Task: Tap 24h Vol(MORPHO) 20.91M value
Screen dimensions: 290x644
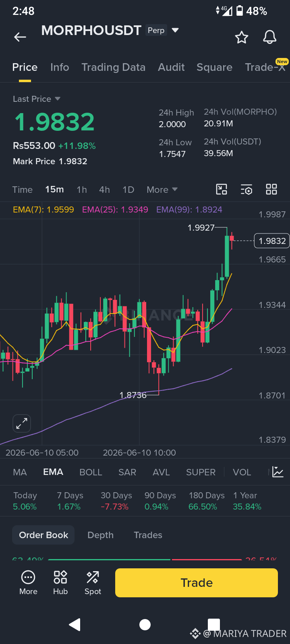Action: pyautogui.click(x=218, y=123)
